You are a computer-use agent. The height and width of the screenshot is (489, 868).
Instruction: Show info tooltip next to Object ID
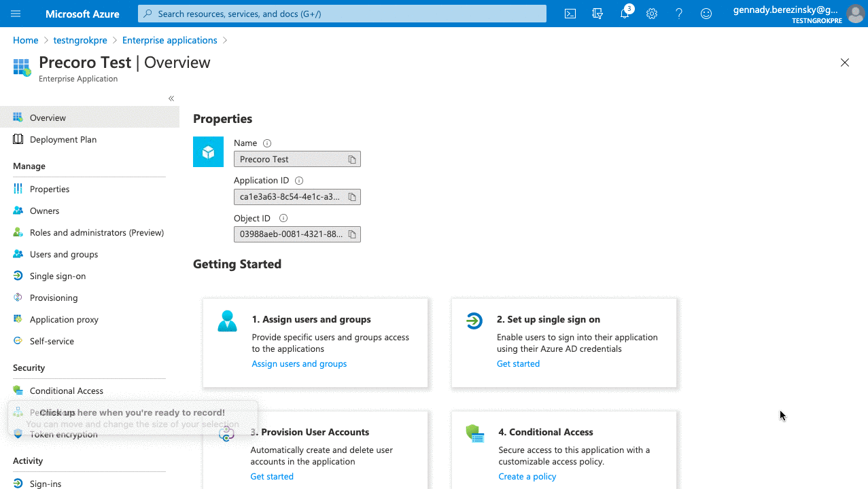click(283, 218)
